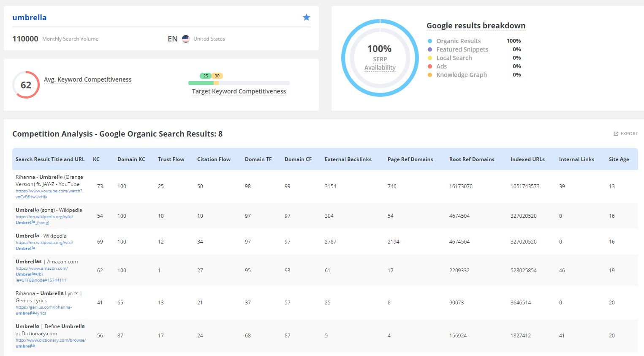Click the Ads red legend dot

pos(430,66)
